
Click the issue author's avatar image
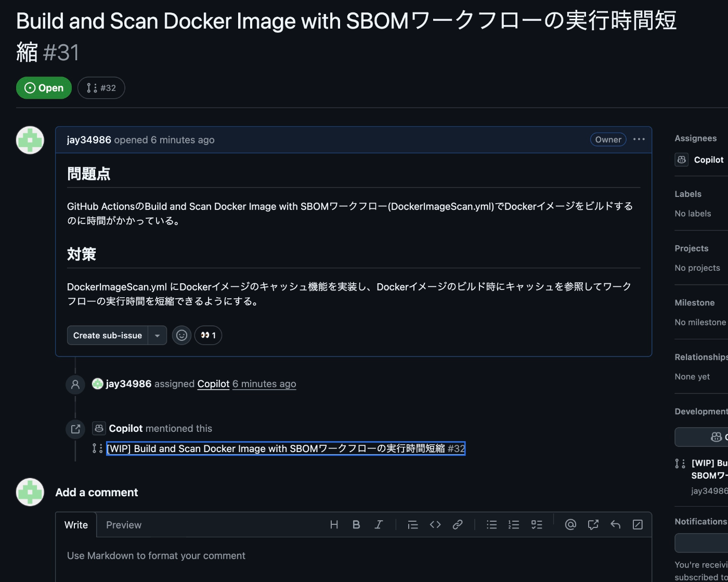point(30,140)
